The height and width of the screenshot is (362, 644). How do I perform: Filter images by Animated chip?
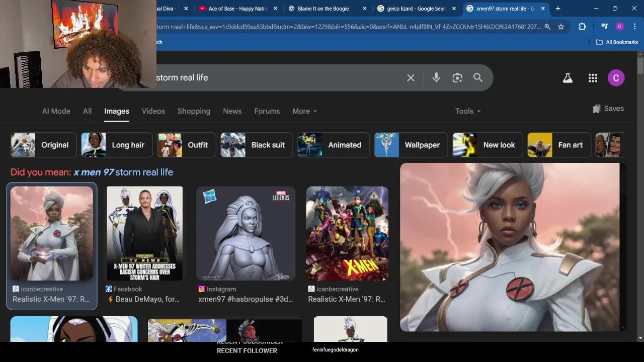(334, 145)
